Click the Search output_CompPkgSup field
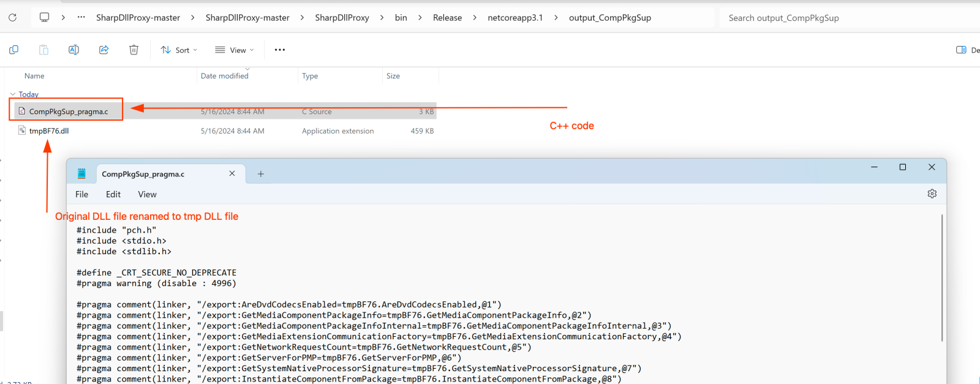Screen dimensions: 980x384 [x=845, y=18]
